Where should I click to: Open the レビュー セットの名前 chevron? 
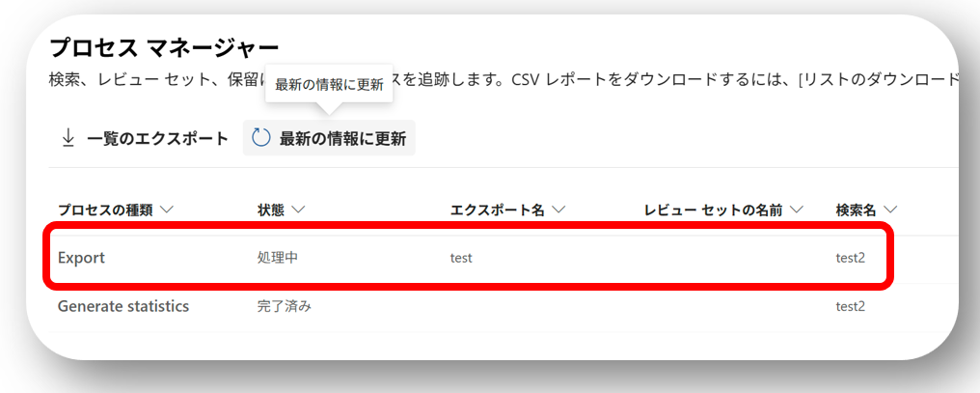[x=797, y=210]
